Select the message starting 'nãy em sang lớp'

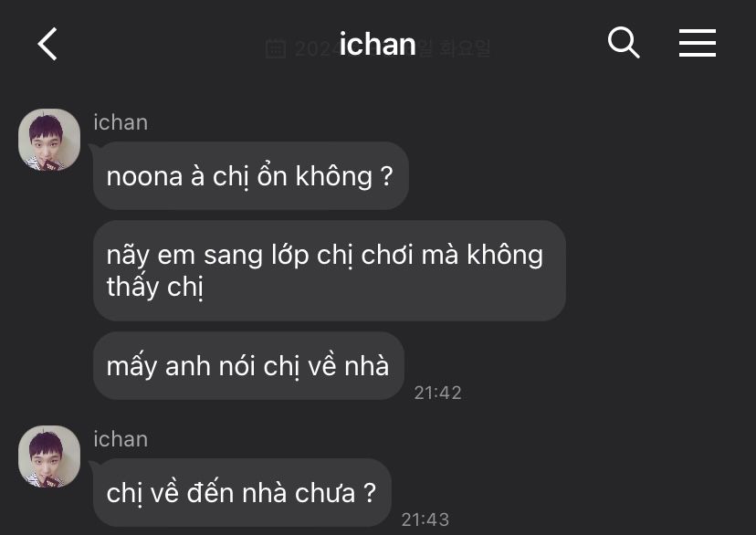point(330,270)
